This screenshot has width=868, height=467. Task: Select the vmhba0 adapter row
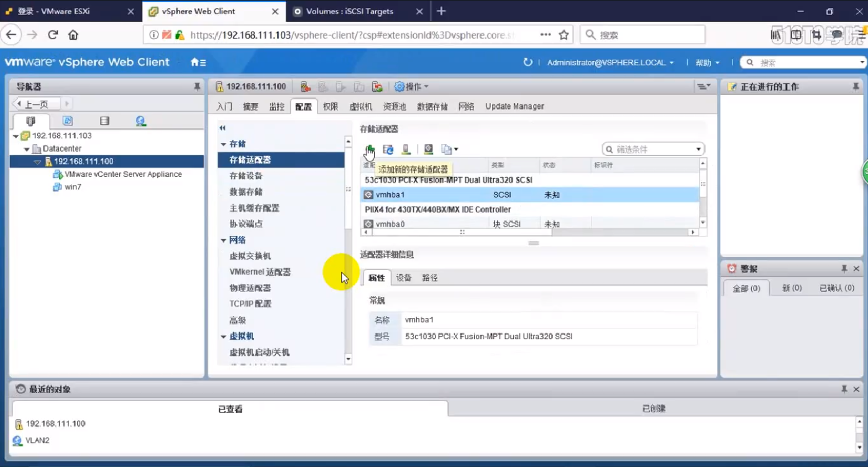coord(529,224)
